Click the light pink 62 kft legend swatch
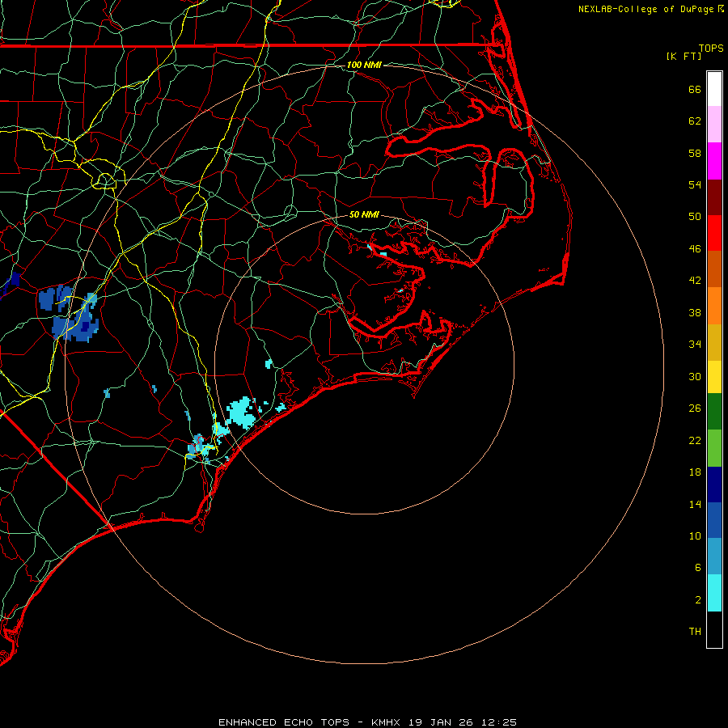This screenshot has height=728, width=728. coord(714,125)
